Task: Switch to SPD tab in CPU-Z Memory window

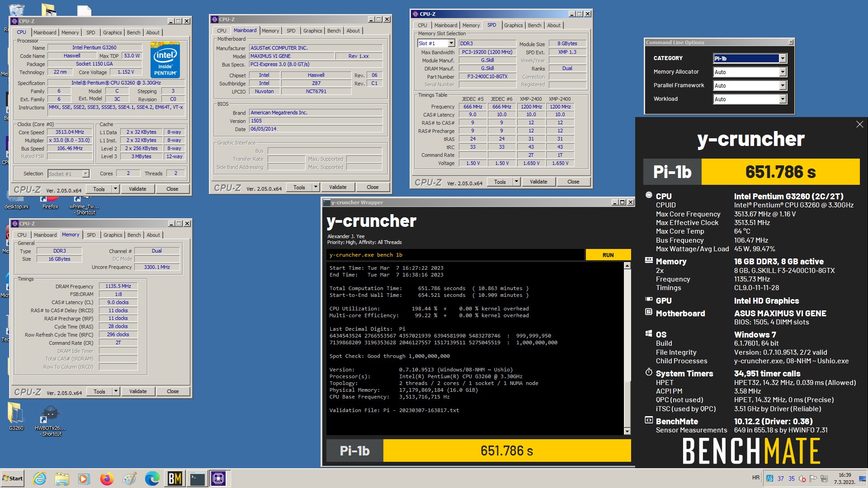Action: tap(91, 235)
